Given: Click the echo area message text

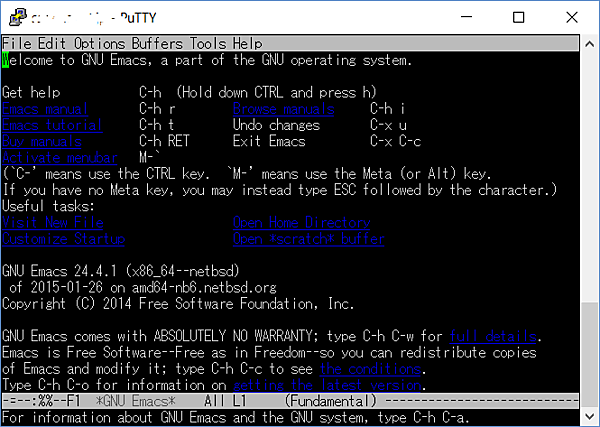Looking at the screenshot, I should click(x=235, y=417).
